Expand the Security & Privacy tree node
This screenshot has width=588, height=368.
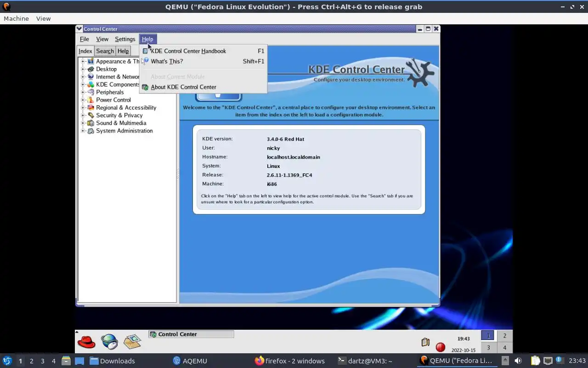click(83, 115)
